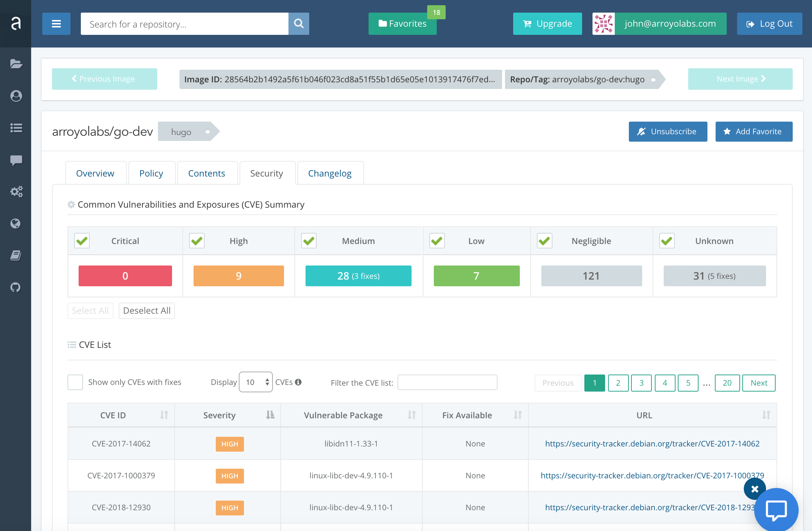The image size is (812, 531).
Task: Click CVE-2017-14062 tracker URL link
Action: click(652, 443)
